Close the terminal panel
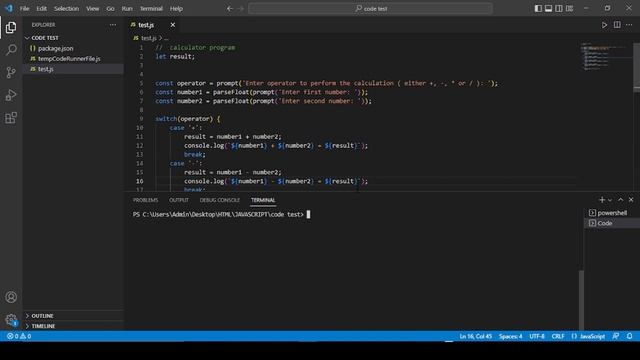The width and height of the screenshot is (640, 360). pos(631,200)
